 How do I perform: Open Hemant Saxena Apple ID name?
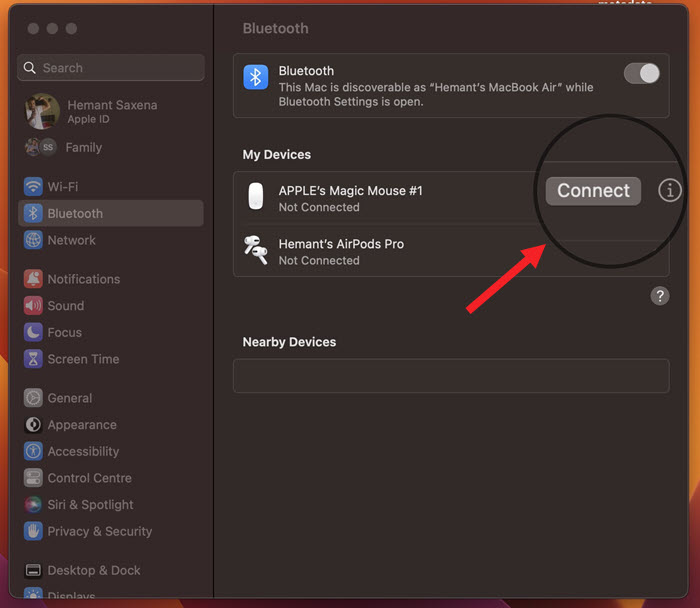pos(112,105)
